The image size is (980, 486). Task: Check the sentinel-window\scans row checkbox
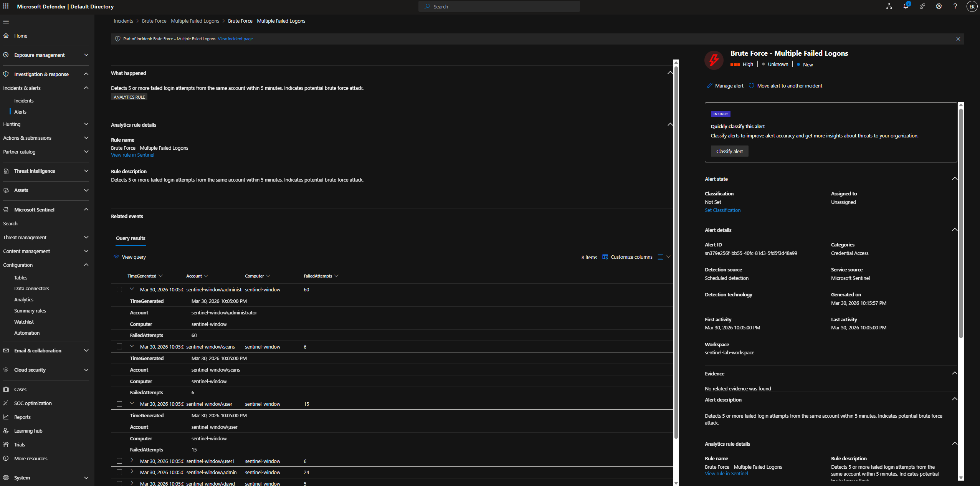click(119, 347)
